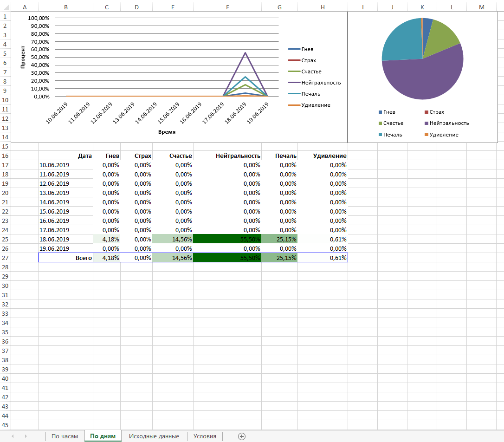Image resolution: width=504 pixels, height=442 pixels.
Task: Select row 27 header
Action: (5, 258)
